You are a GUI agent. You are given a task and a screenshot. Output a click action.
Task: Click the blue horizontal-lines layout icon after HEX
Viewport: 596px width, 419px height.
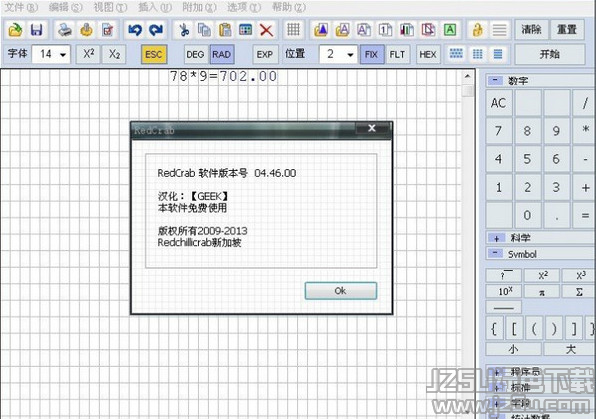[x=498, y=54]
